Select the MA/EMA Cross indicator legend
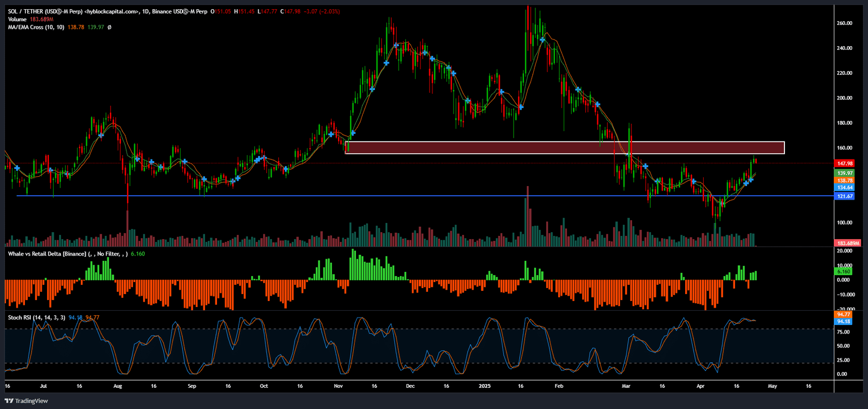 coord(36,27)
